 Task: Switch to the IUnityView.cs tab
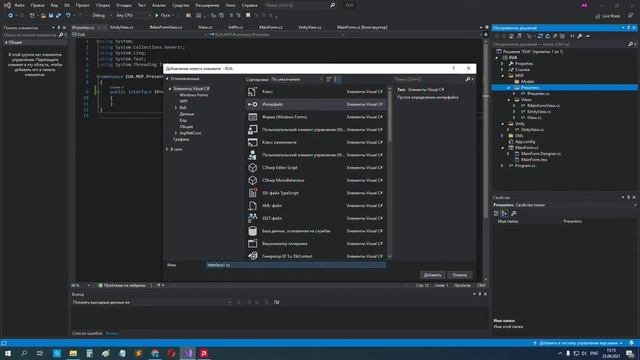122,27
